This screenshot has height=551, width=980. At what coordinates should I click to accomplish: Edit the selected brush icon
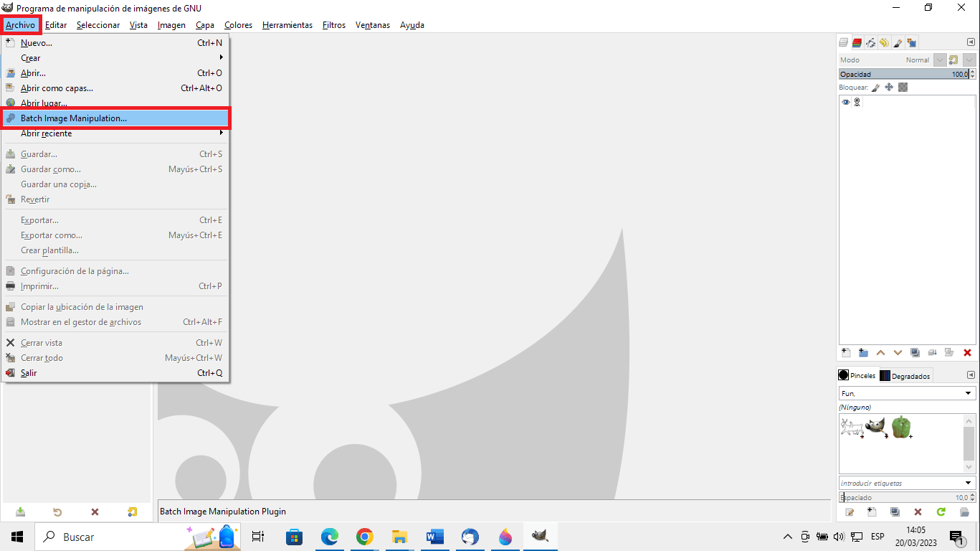click(850, 512)
